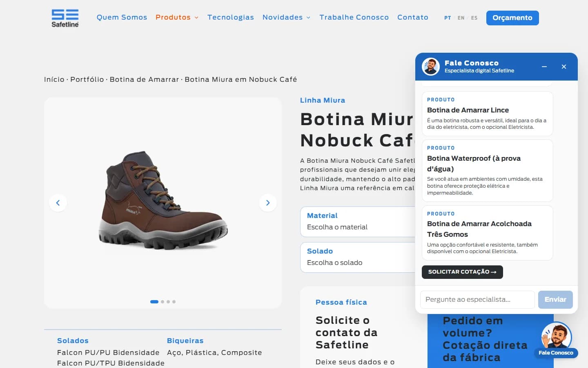Click Aço, Plástica, Composite text
Screen dimensions: 588x368
(x=214, y=352)
